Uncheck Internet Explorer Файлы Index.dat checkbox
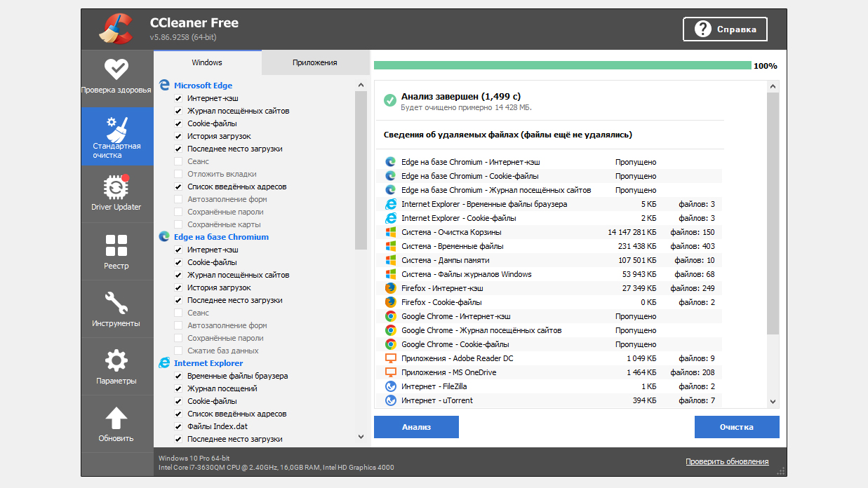Image resolution: width=868 pixels, height=488 pixels. (178, 426)
